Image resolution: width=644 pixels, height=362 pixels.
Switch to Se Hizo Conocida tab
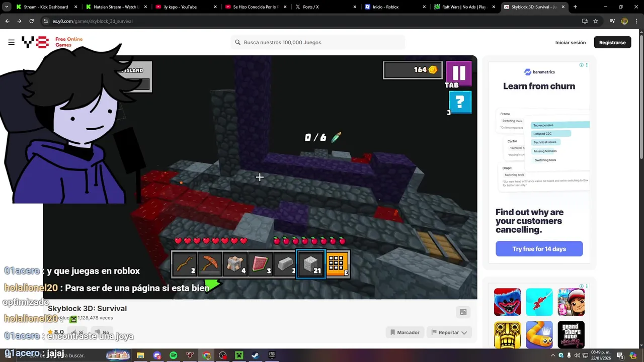click(255, 7)
